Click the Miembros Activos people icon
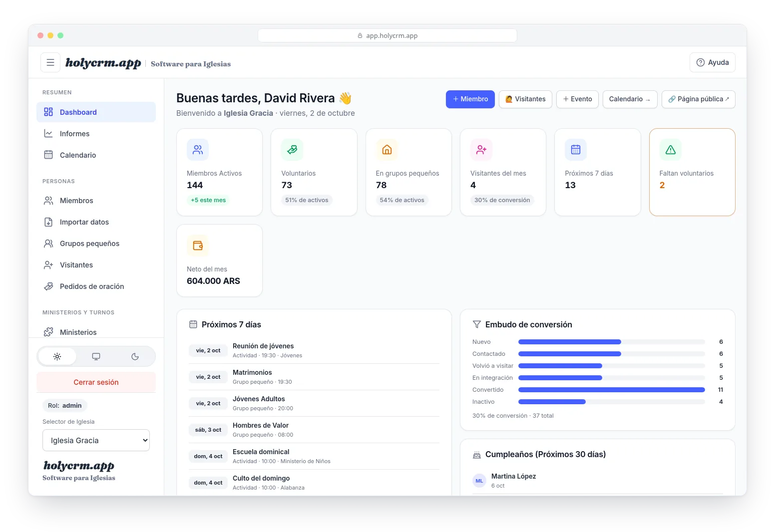This screenshot has height=532, width=775. tap(198, 150)
